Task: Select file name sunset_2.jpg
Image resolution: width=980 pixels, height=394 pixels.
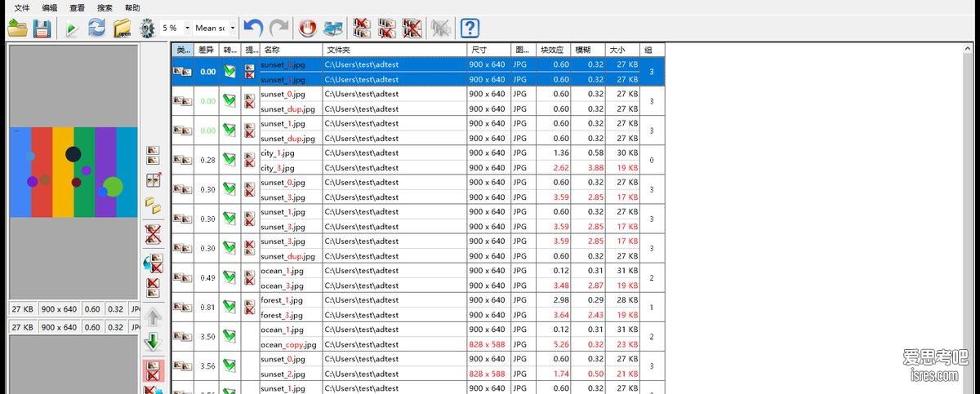Action: pyautogui.click(x=283, y=374)
